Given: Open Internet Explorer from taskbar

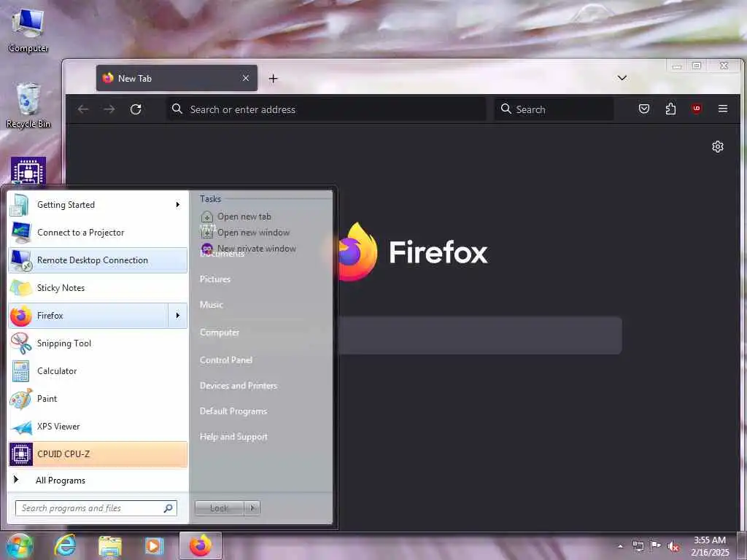Looking at the screenshot, I should point(64,546).
